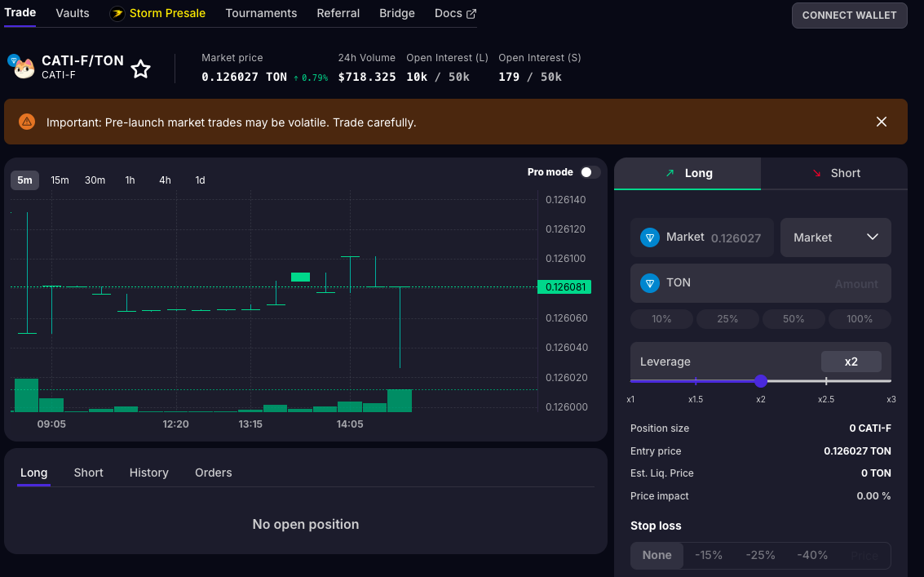Click the Docs external-link arrow icon
Image resolution: width=924 pixels, height=577 pixels.
(x=471, y=14)
